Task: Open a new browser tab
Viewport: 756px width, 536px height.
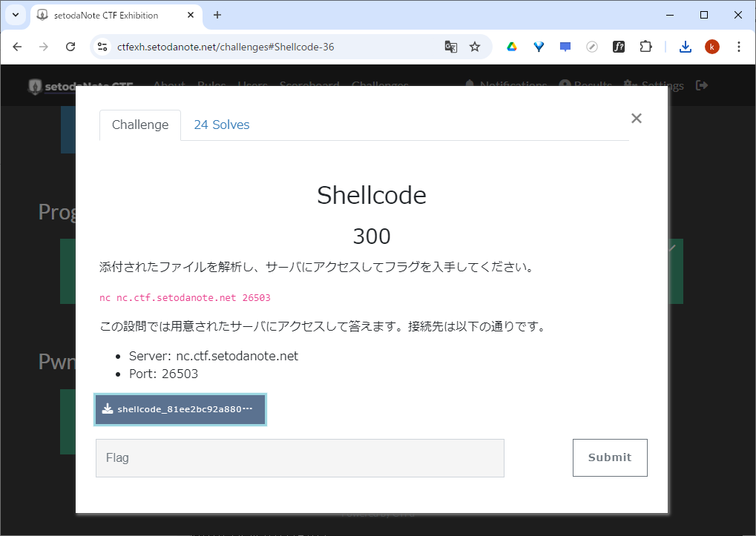Action: 217,15
